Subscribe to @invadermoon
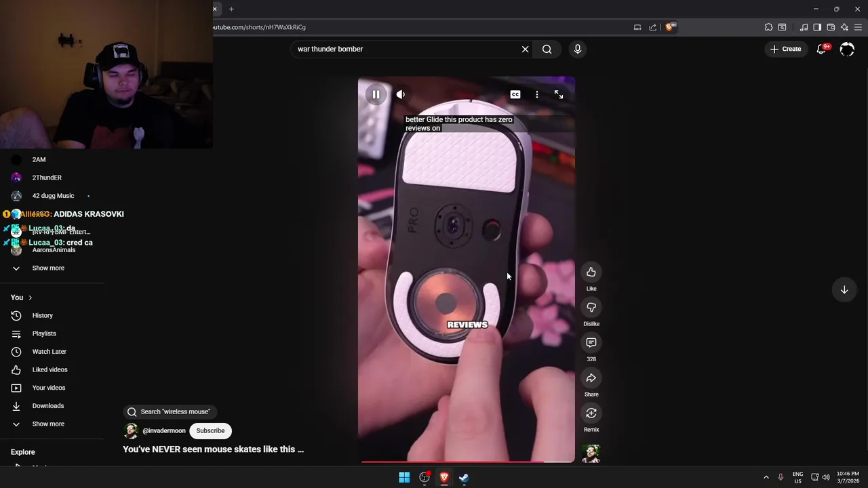 [x=210, y=431]
